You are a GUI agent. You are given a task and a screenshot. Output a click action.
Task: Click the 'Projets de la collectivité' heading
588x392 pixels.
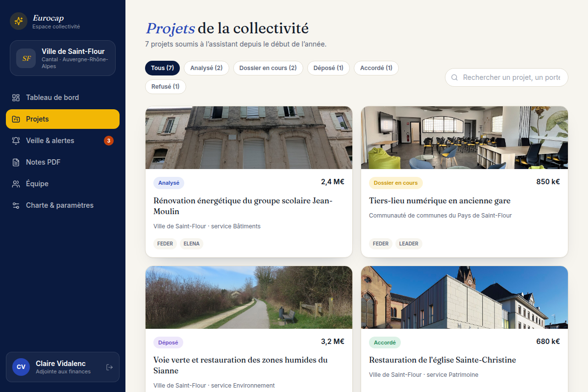227,28
